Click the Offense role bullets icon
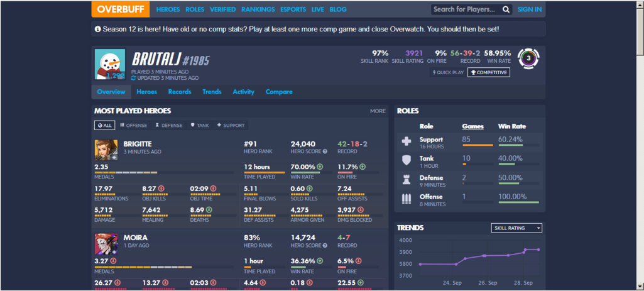The width and height of the screenshot is (644, 291). pyautogui.click(x=407, y=199)
